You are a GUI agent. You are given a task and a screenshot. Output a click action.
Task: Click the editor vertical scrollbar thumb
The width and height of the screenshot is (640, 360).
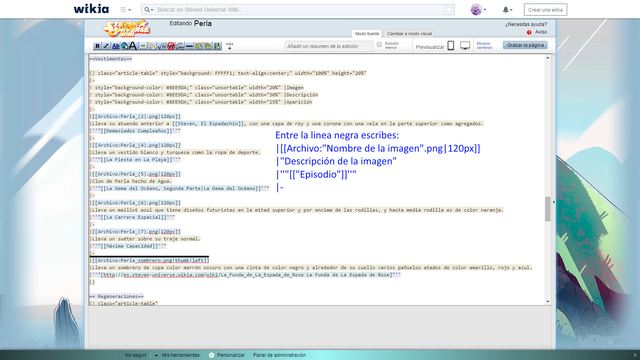pos(548,209)
